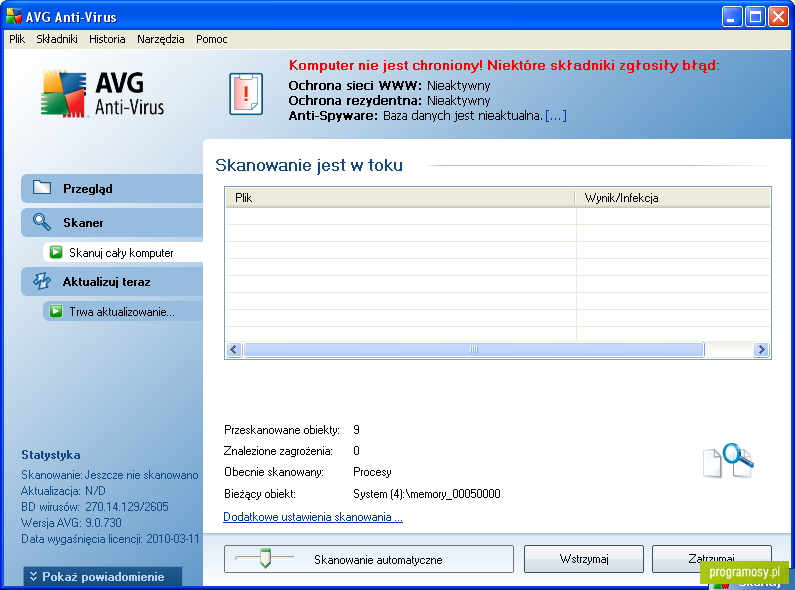Open the Przegląd section
This screenshot has width=795, height=590.
[112, 189]
